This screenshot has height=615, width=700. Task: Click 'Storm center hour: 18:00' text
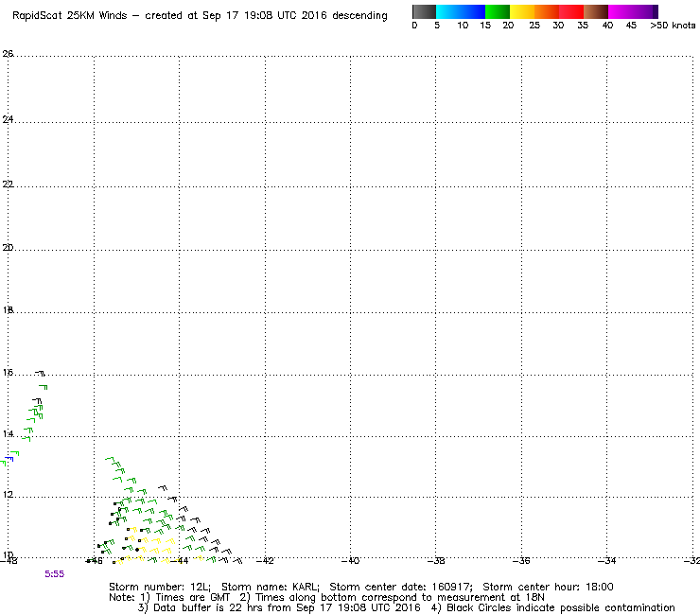(548, 587)
